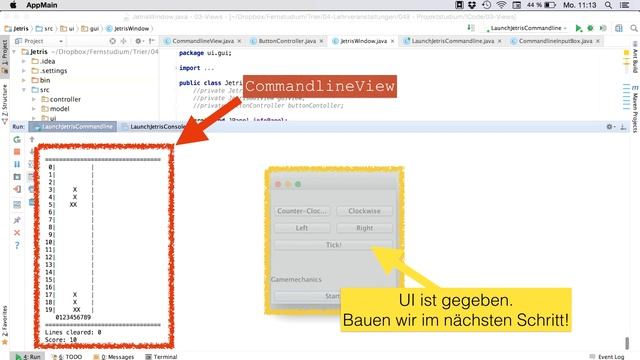Open the project structure icon in the top toolbar
Viewport: 640px width, 360px height.
click(619, 28)
